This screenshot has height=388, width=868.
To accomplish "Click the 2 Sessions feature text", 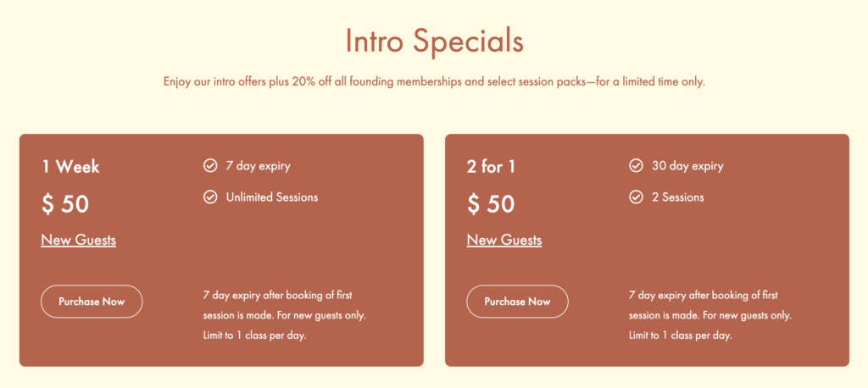I will coord(677,197).
